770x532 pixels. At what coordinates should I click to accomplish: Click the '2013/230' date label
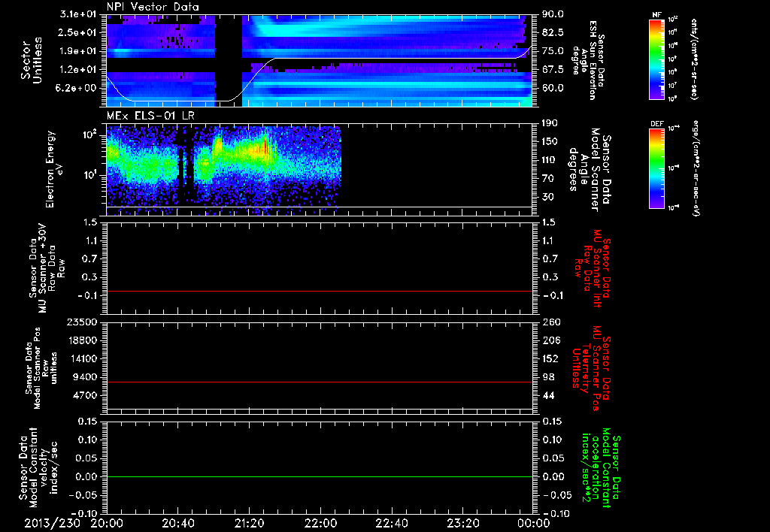click(52, 523)
